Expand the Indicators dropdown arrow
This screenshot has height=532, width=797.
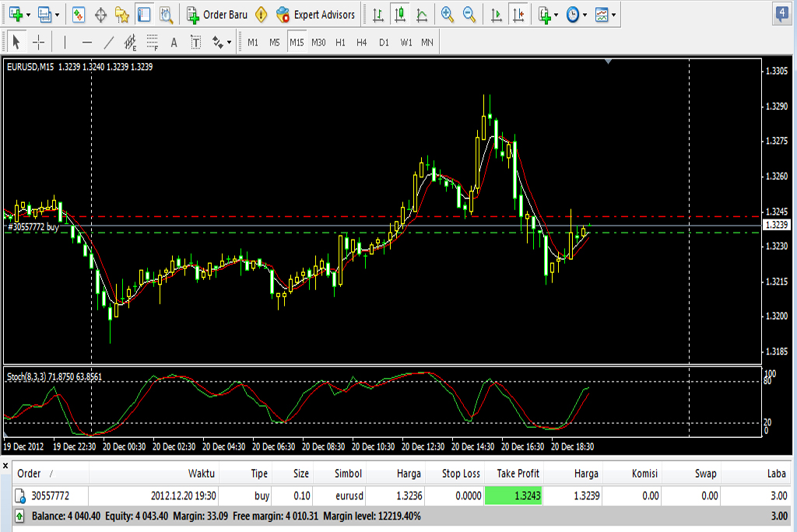pos(556,16)
